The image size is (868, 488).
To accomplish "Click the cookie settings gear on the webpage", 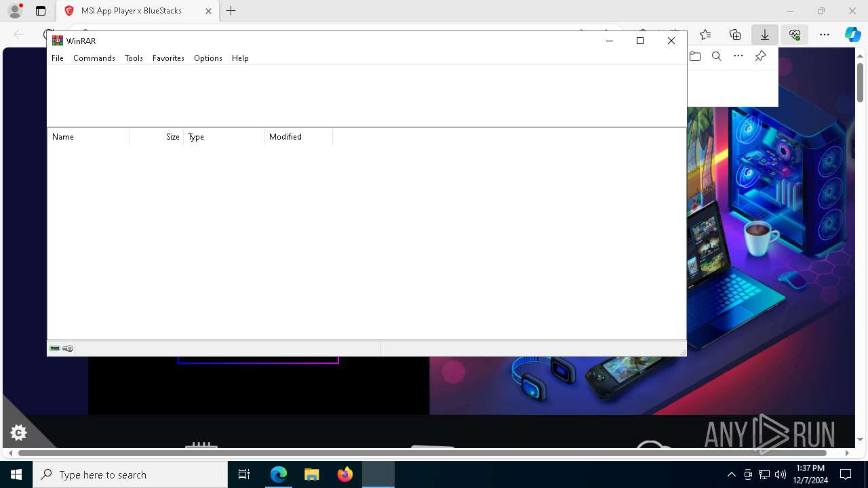I will pyautogui.click(x=18, y=432).
